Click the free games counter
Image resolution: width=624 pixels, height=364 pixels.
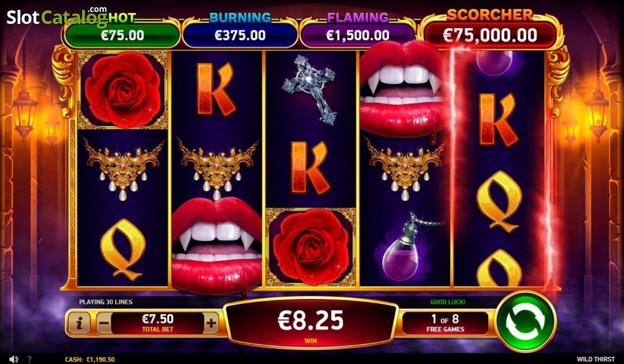tap(446, 323)
